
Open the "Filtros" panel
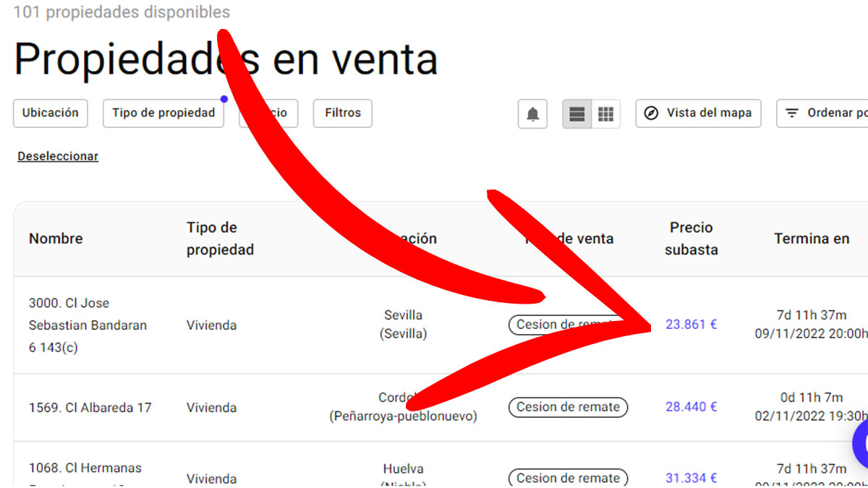[x=342, y=114]
